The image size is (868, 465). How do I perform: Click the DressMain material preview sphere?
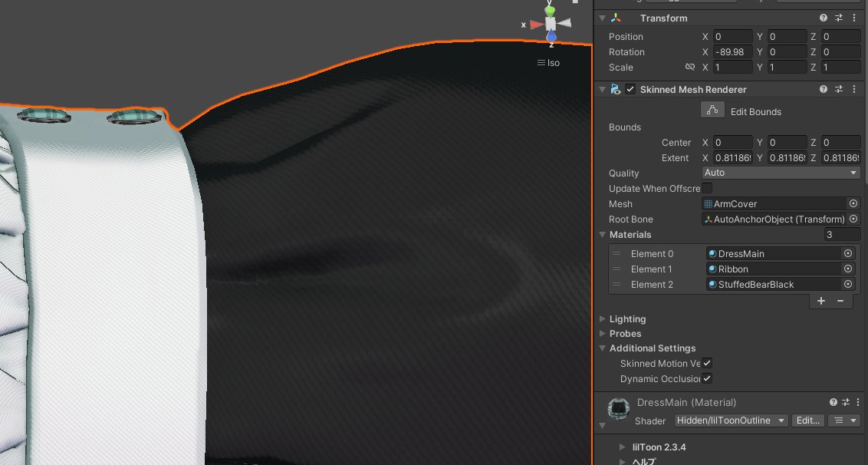(x=618, y=408)
